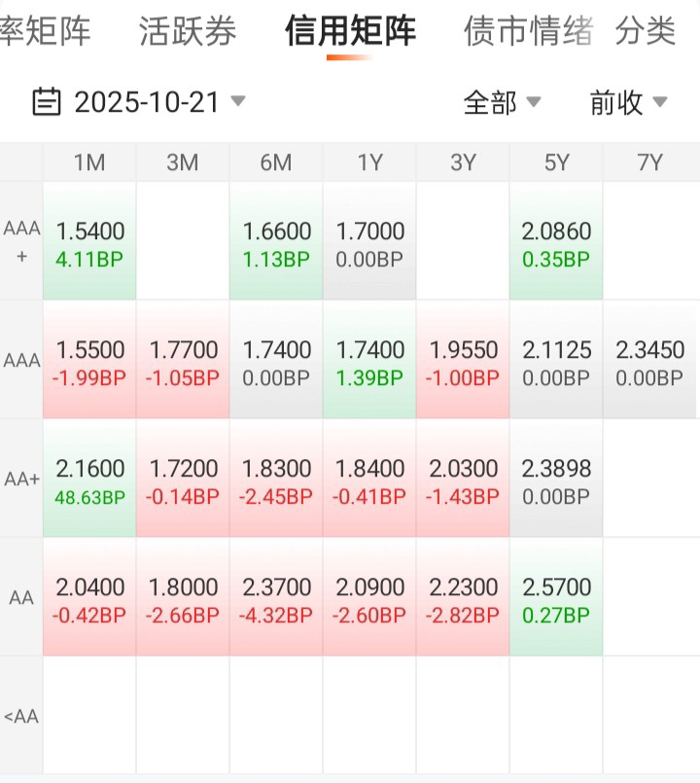Select the 信用矩阵 tab
This screenshot has height=783, width=700.
point(350,31)
